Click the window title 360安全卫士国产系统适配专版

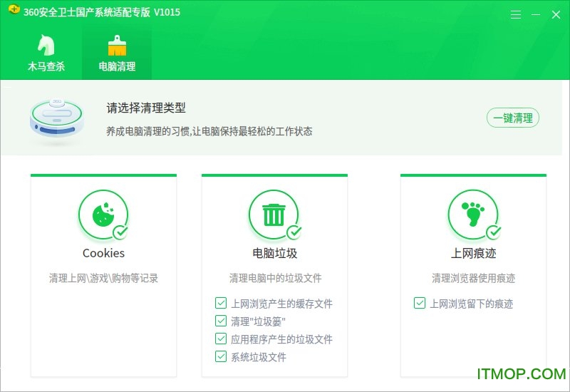(86, 12)
